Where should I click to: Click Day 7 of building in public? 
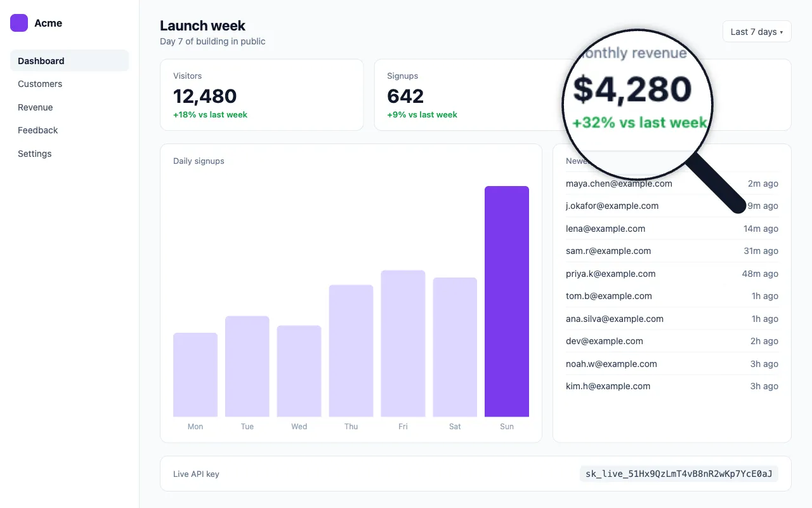(213, 41)
